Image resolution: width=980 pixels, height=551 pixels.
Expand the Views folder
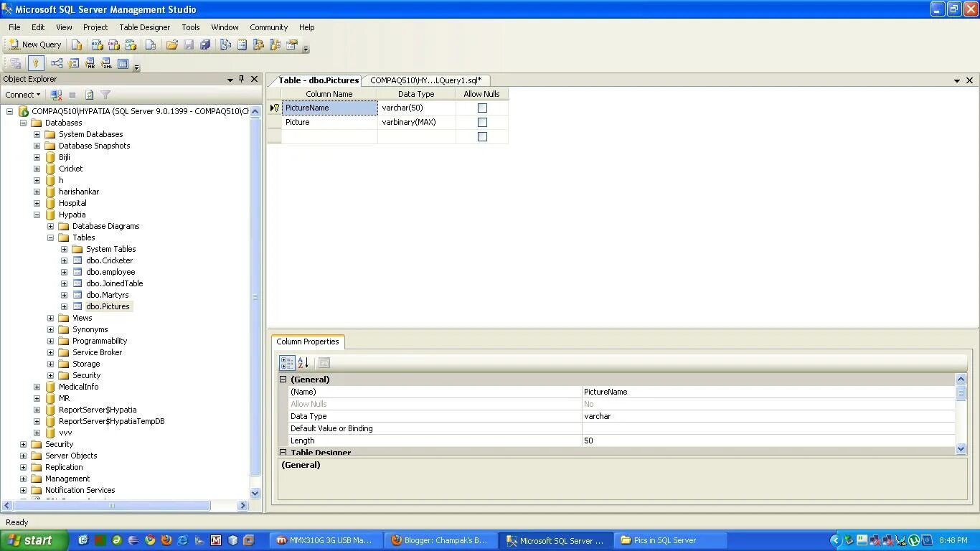point(50,318)
